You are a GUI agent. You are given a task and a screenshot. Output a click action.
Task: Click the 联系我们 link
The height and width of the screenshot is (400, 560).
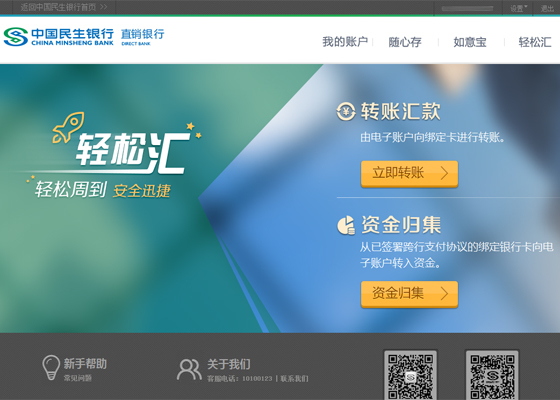click(294, 379)
